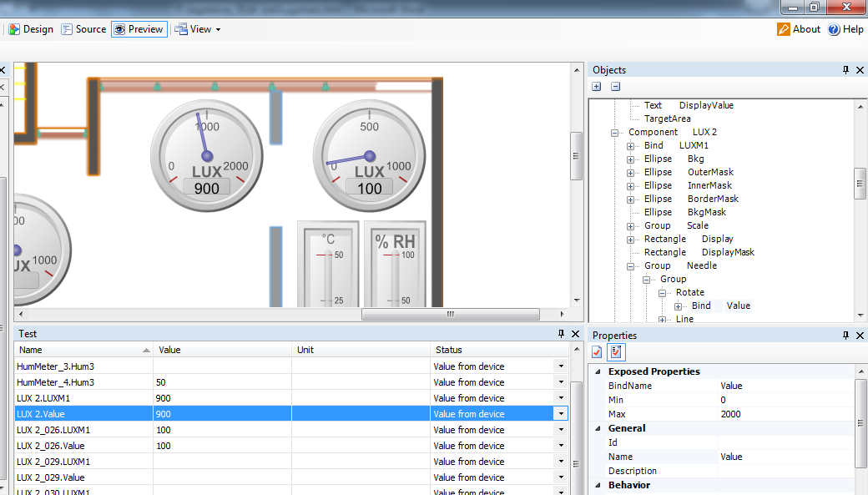Screen dimensions: 868x495
Task: Open status dropdown for HumMeter_3.Hum3
Action: (x=561, y=366)
